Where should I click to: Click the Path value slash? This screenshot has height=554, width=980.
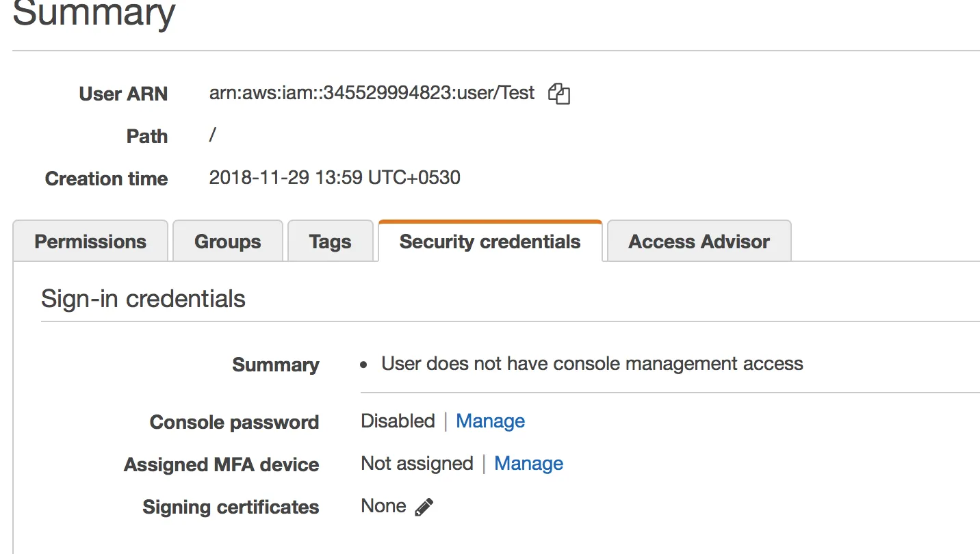point(213,135)
